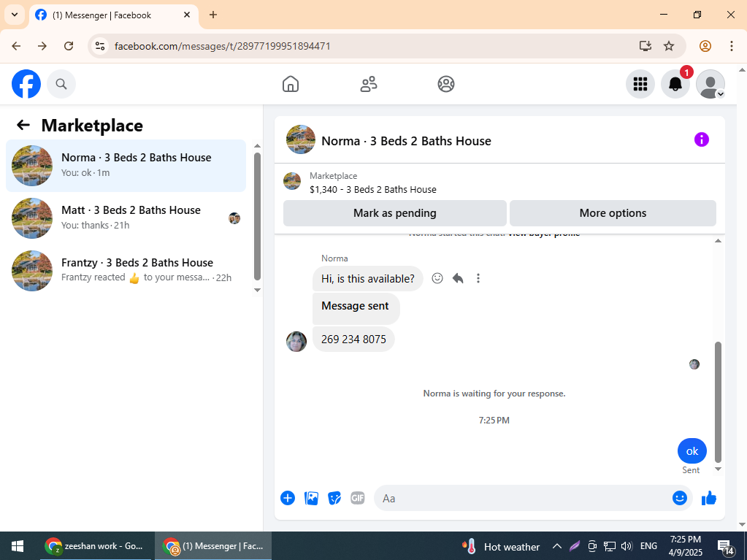Open tab search dropdown arrow
This screenshot has width=747, height=560.
(x=15, y=15)
